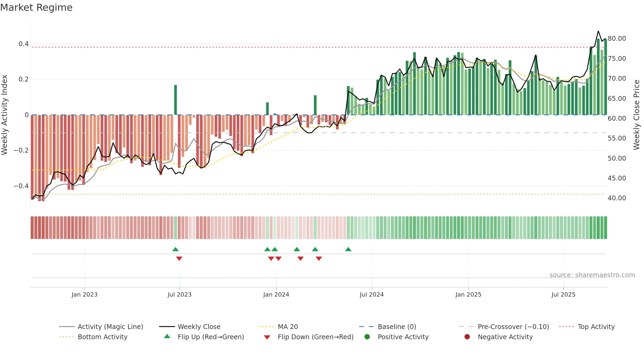
Task: Click the Weekly Close Price axis title
Action: (x=636, y=115)
